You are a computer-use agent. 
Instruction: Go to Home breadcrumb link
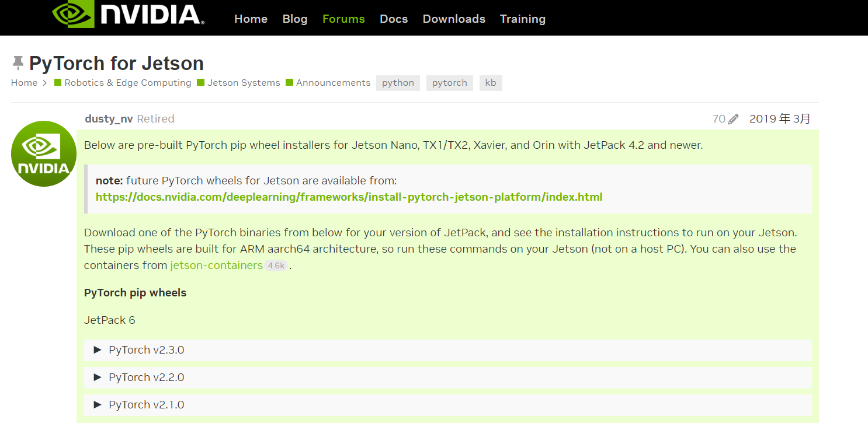(24, 83)
